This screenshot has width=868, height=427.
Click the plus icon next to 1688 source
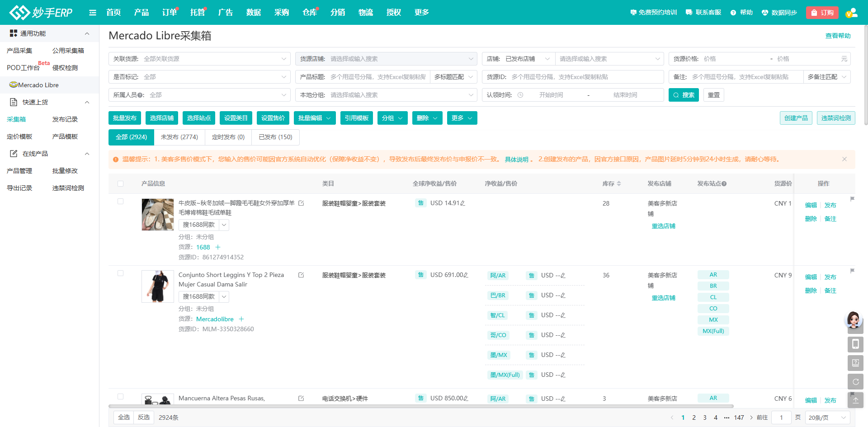click(218, 247)
